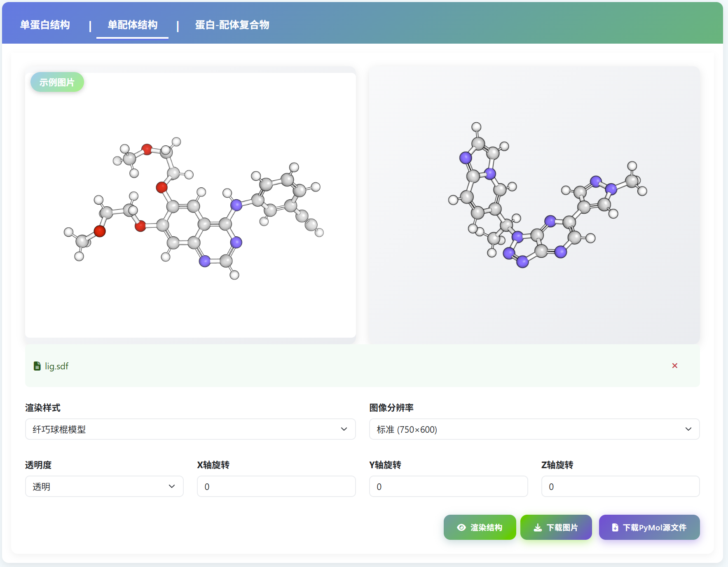Open the 渲染样式 dropdown
The height and width of the screenshot is (567, 728).
pyautogui.click(x=190, y=429)
